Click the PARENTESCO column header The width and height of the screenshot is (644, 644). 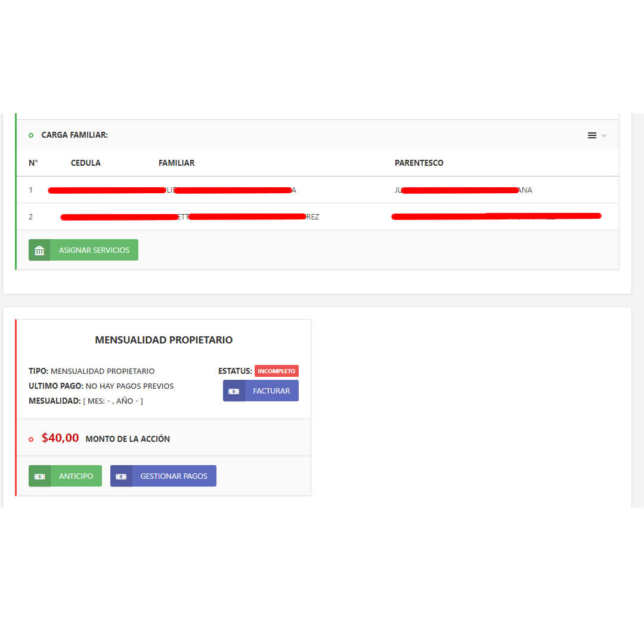coord(419,163)
